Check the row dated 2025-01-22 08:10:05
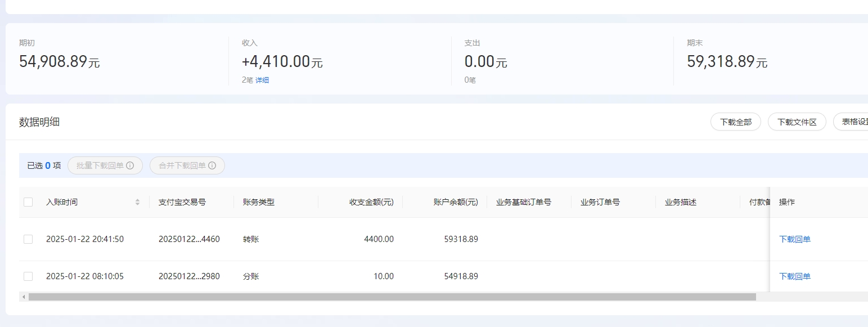This screenshot has height=327, width=868. click(x=28, y=276)
